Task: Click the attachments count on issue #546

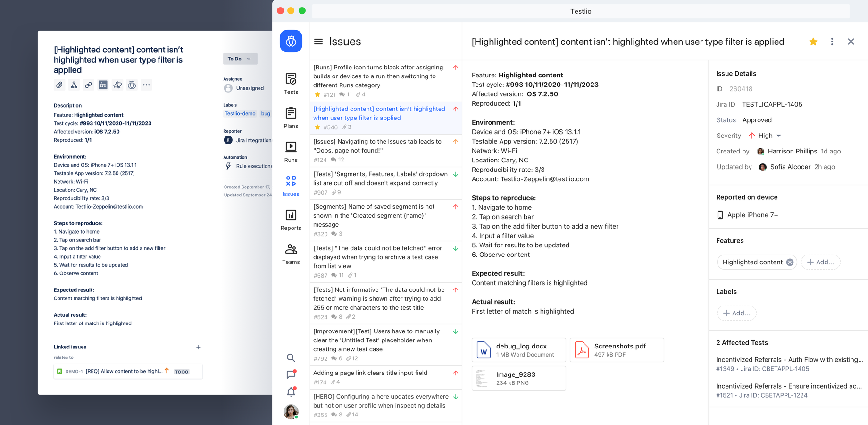Action: tap(347, 127)
